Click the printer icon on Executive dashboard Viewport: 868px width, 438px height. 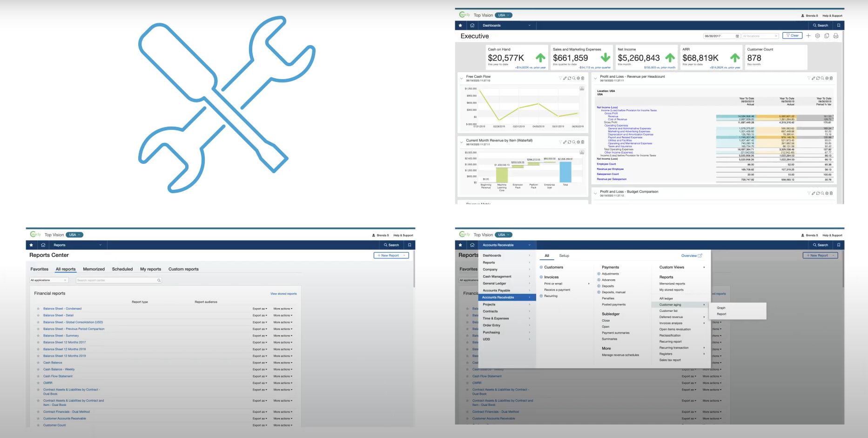[x=836, y=36]
